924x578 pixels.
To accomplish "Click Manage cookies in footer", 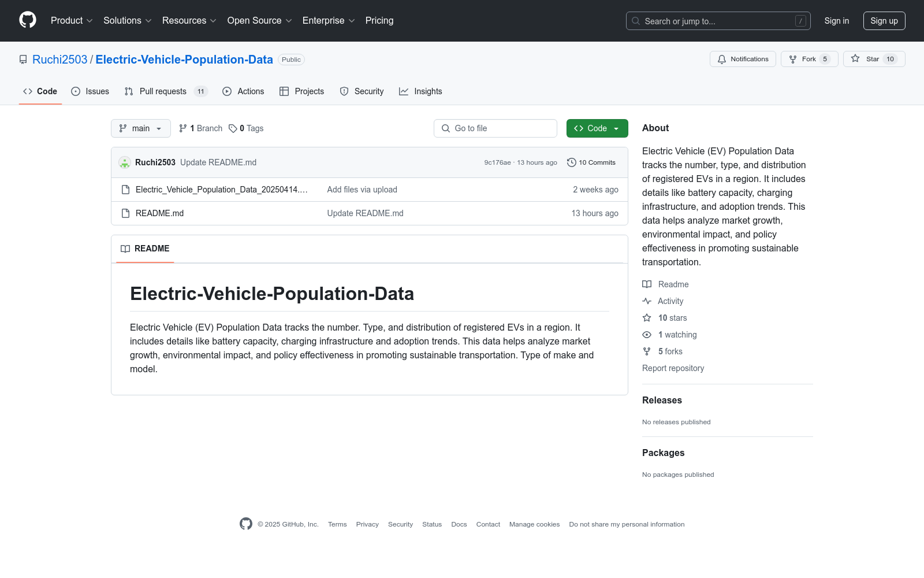I will 534,524.
